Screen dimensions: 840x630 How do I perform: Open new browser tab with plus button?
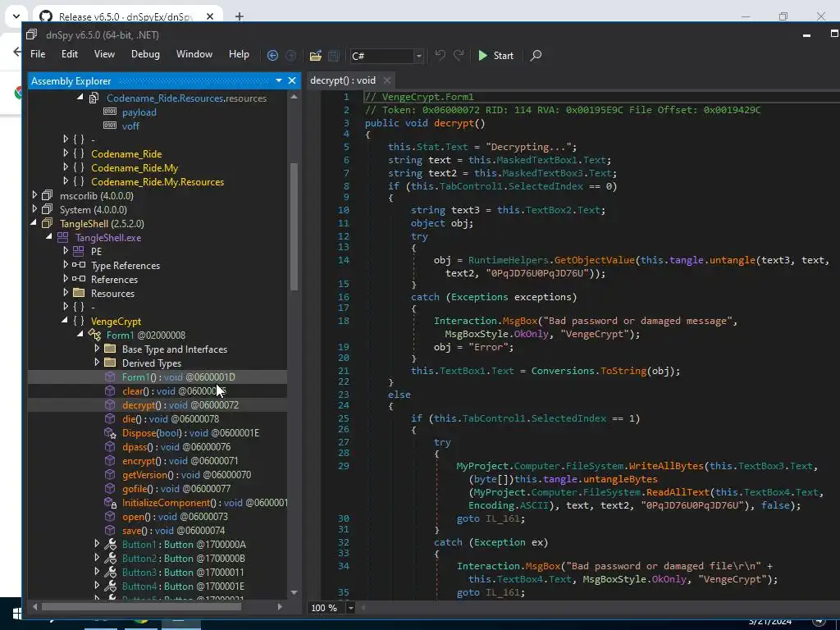tap(239, 16)
